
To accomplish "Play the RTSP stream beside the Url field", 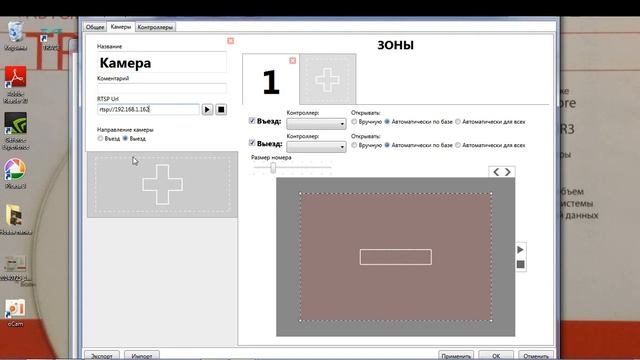I will tap(207, 109).
